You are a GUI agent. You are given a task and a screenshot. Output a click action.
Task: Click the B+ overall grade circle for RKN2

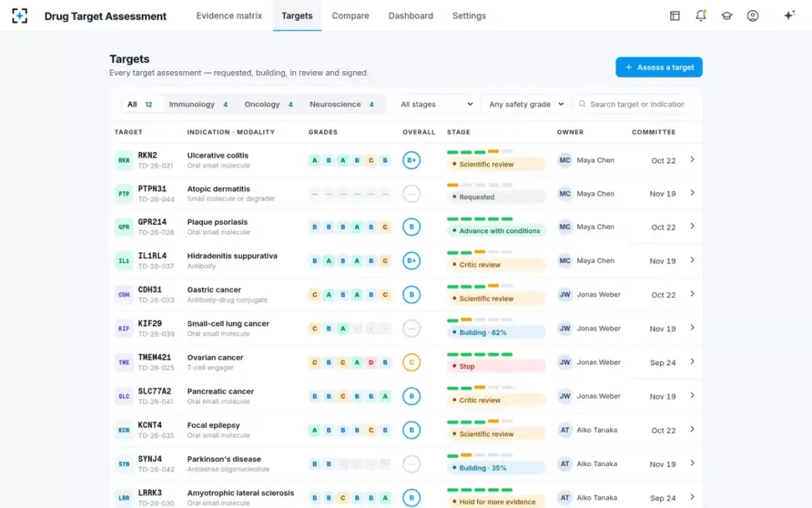[411, 161]
